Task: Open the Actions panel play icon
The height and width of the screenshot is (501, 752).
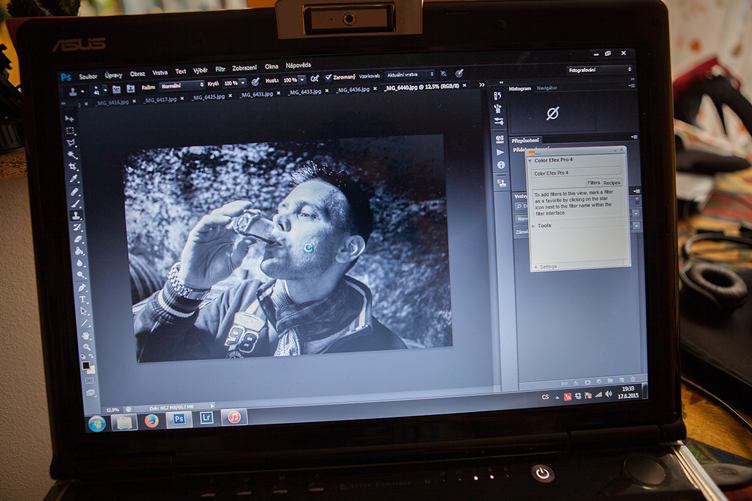Action: pos(500,152)
